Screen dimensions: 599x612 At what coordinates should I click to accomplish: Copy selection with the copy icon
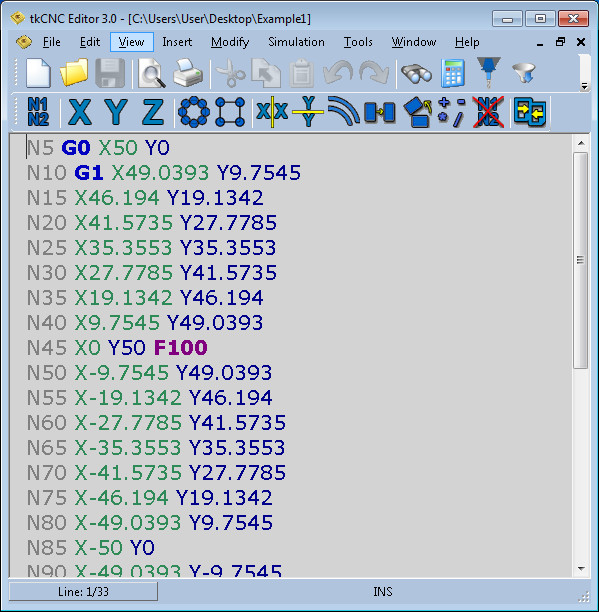[266, 73]
